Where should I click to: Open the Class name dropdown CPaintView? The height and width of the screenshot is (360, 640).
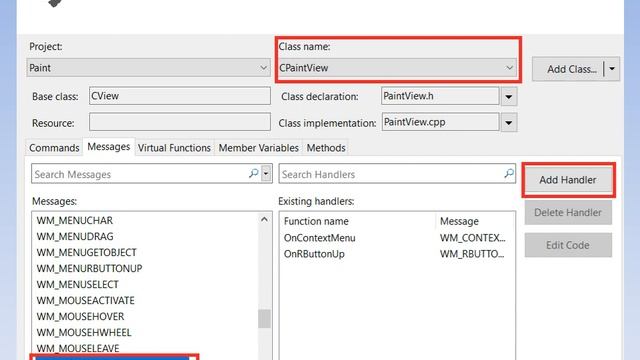click(397, 68)
